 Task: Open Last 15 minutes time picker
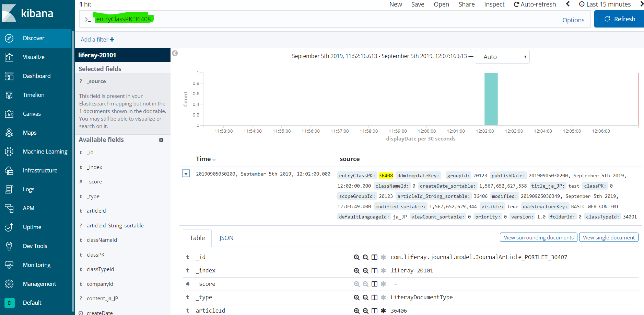[x=605, y=4]
